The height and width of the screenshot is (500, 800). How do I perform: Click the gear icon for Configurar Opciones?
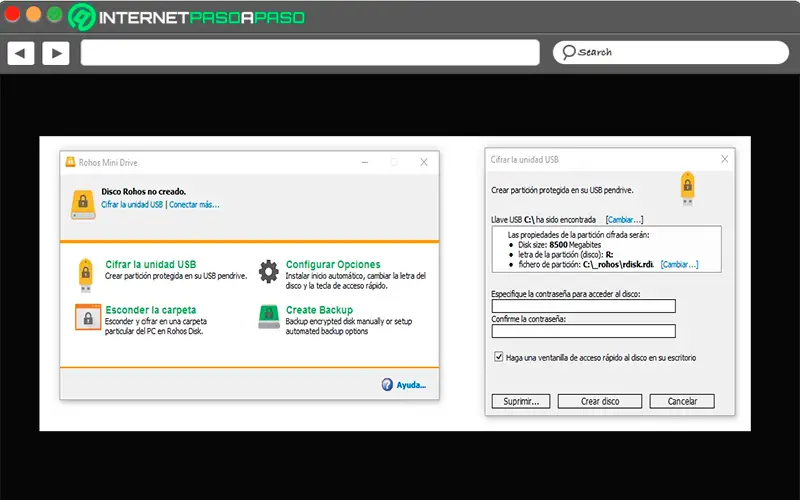click(269, 271)
